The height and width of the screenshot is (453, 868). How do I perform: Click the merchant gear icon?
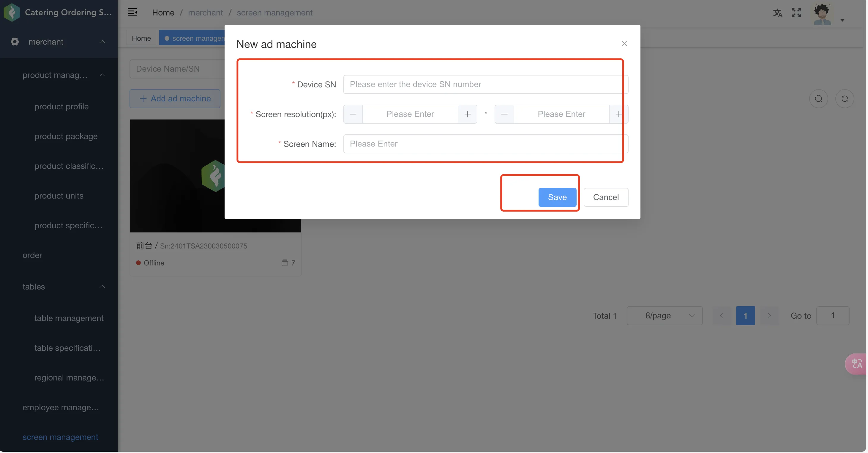click(15, 41)
